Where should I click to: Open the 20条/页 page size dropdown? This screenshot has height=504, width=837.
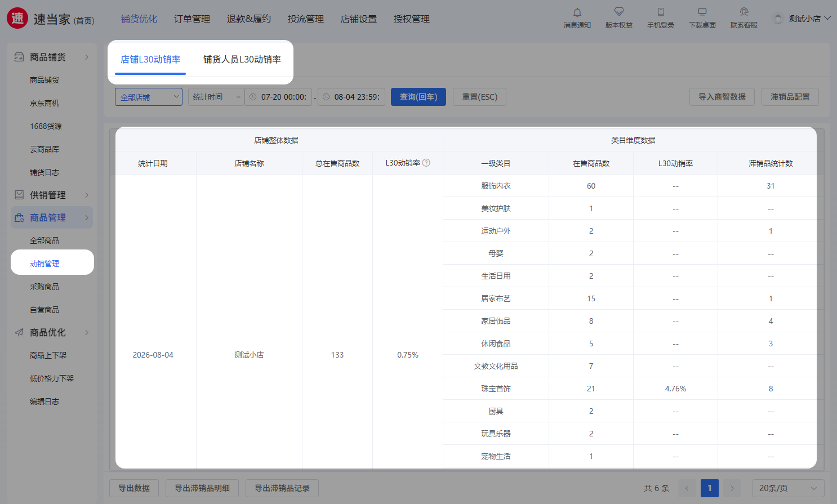coord(788,488)
